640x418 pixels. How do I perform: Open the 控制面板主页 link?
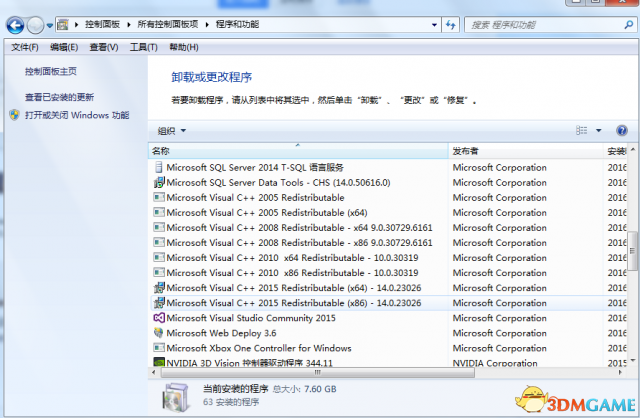coord(51,71)
